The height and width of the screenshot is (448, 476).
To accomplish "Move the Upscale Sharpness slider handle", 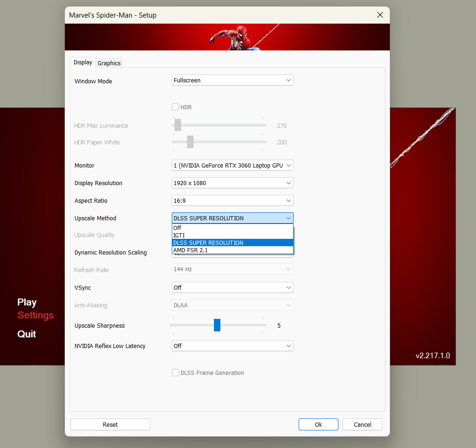I will (x=217, y=325).
